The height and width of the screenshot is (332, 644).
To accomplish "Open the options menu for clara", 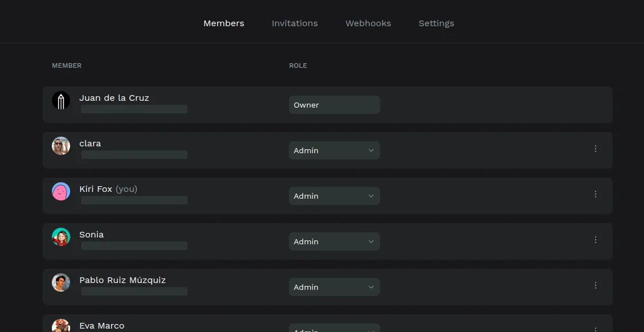I will pos(596,149).
